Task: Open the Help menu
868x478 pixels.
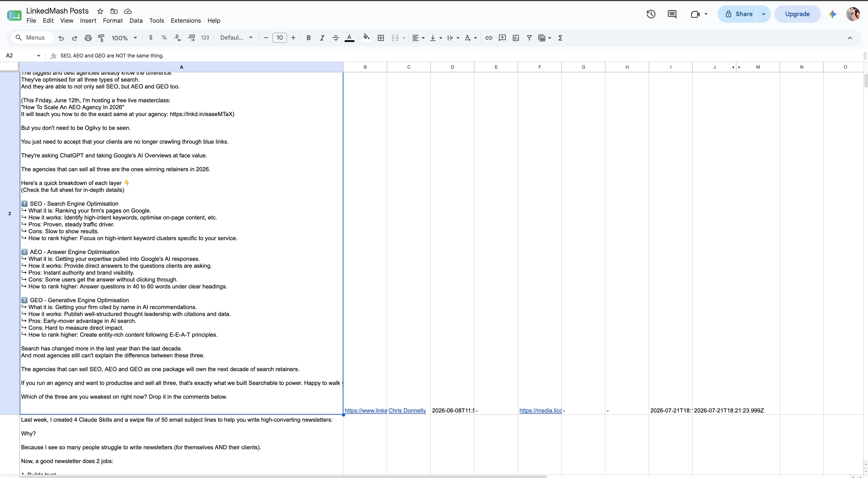Action: (214, 21)
